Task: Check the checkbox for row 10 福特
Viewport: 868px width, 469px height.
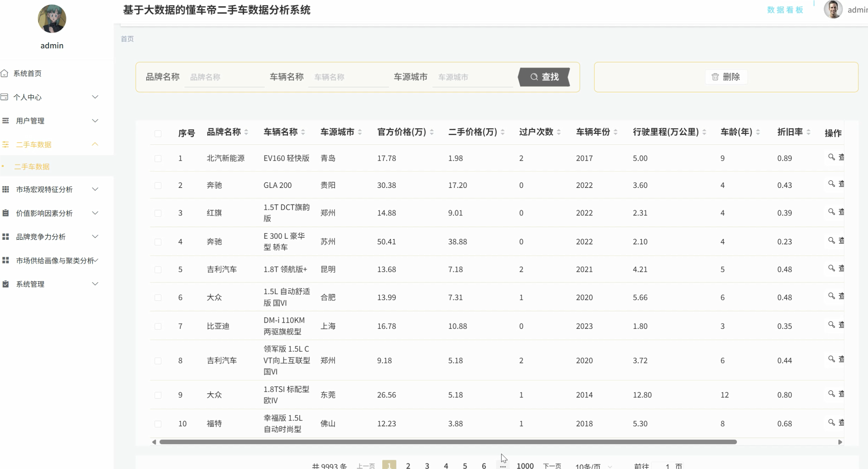Action: [x=158, y=424]
